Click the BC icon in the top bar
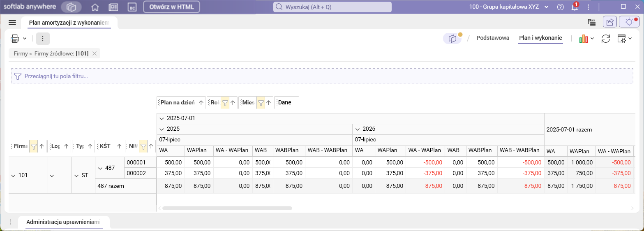Screen dimensions: 644x231 click(x=132, y=7)
